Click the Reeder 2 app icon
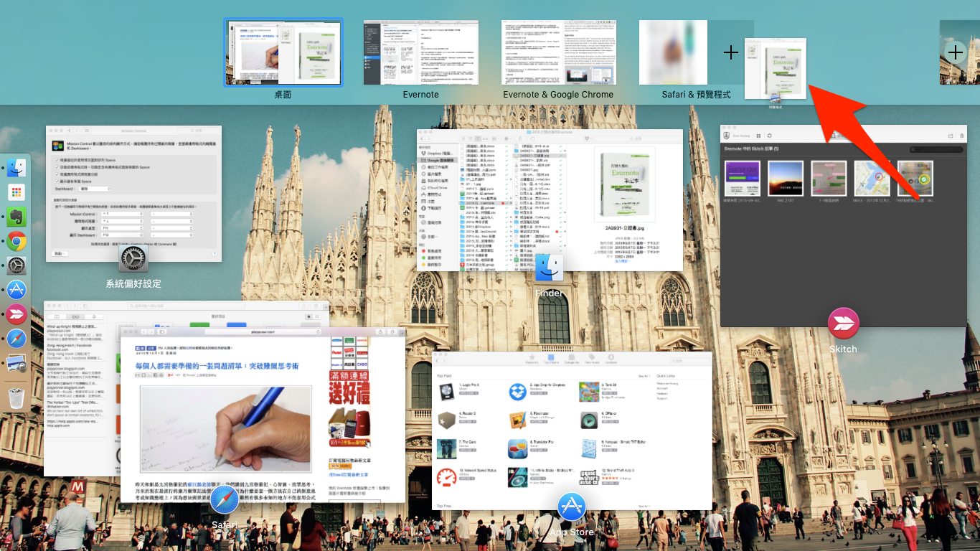Viewport: 980px width, 551px height. 446,420
